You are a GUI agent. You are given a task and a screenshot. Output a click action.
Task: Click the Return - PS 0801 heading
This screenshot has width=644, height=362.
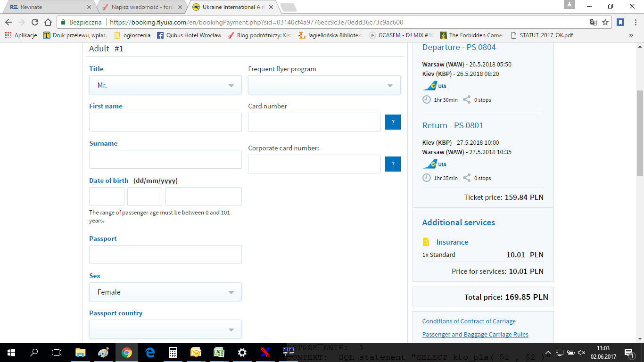tap(453, 125)
